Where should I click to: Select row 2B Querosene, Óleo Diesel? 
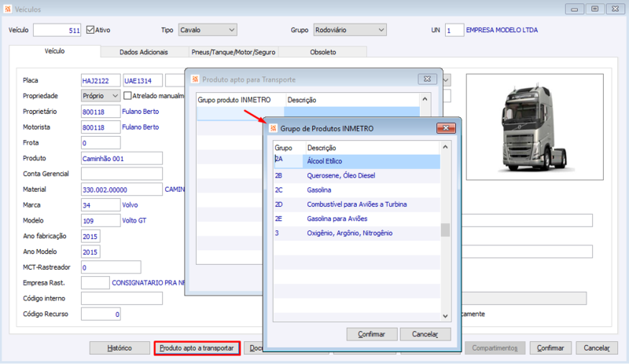pos(357,175)
